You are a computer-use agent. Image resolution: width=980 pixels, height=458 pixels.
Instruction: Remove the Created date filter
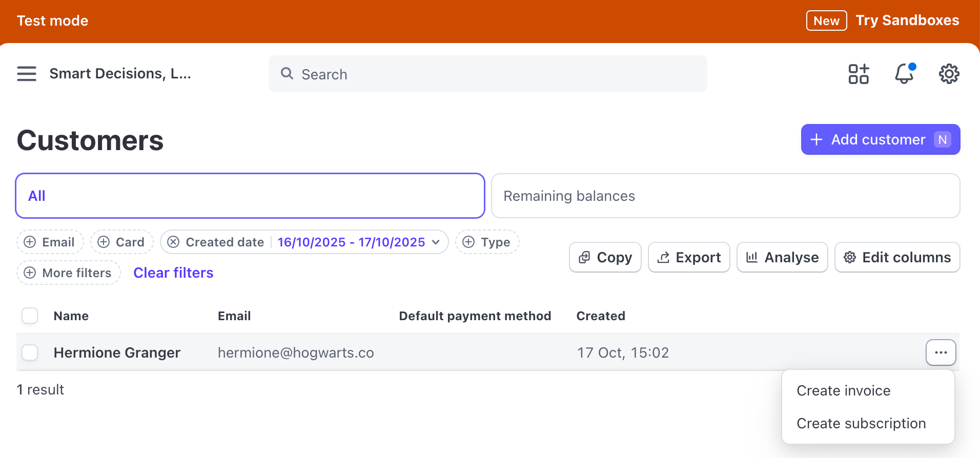(x=174, y=242)
